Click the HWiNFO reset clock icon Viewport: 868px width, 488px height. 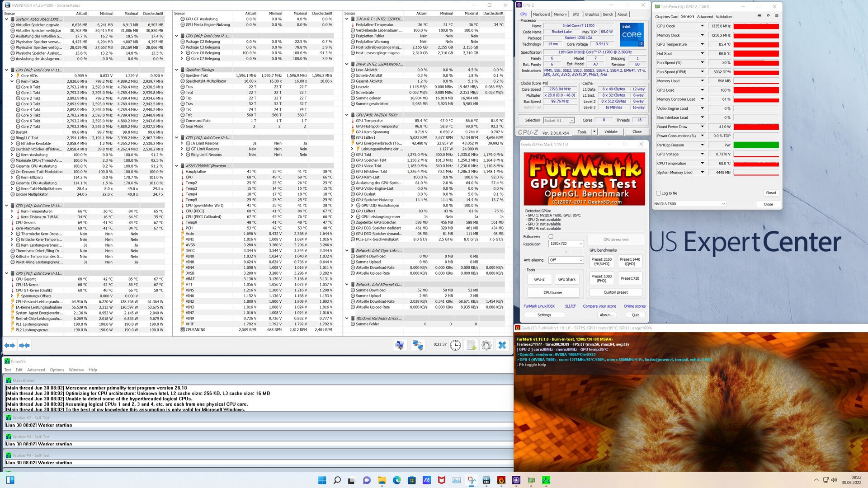click(455, 346)
